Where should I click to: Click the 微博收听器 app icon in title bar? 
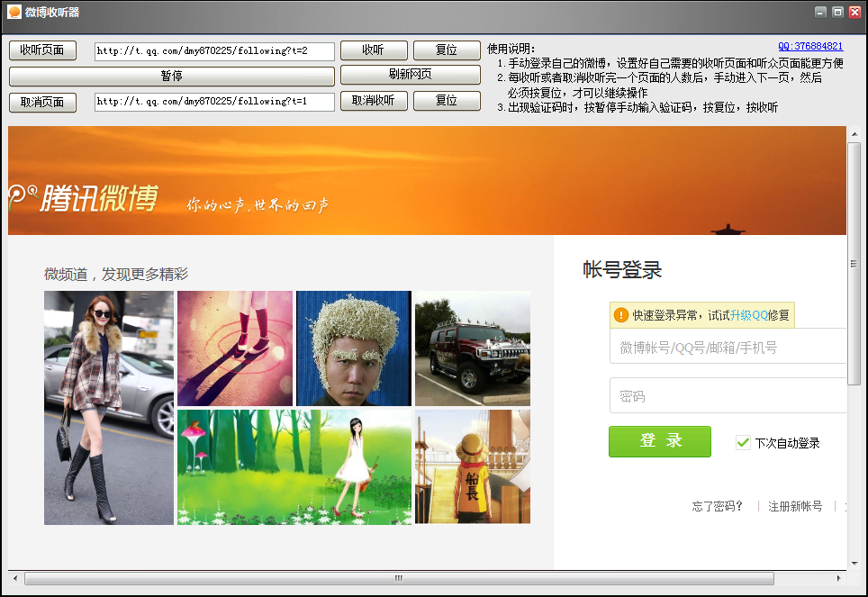(14, 12)
